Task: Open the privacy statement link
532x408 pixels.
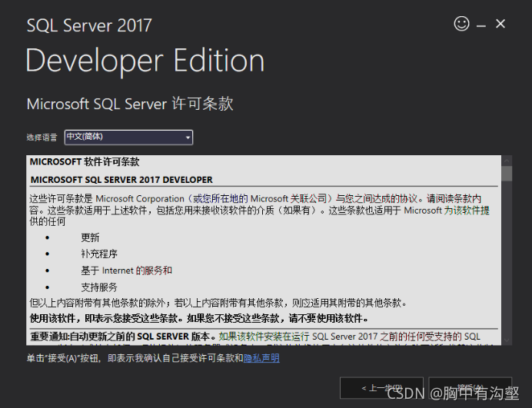Action: (x=261, y=358)
